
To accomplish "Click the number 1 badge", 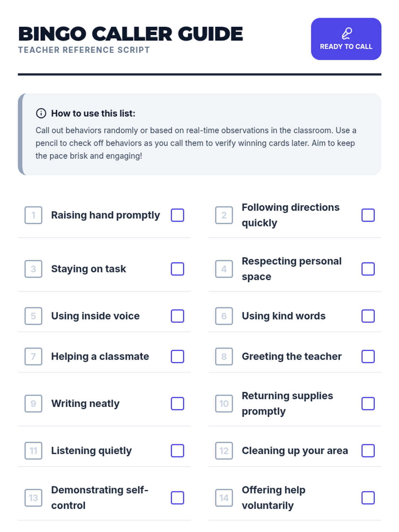I will click(33, 215).
